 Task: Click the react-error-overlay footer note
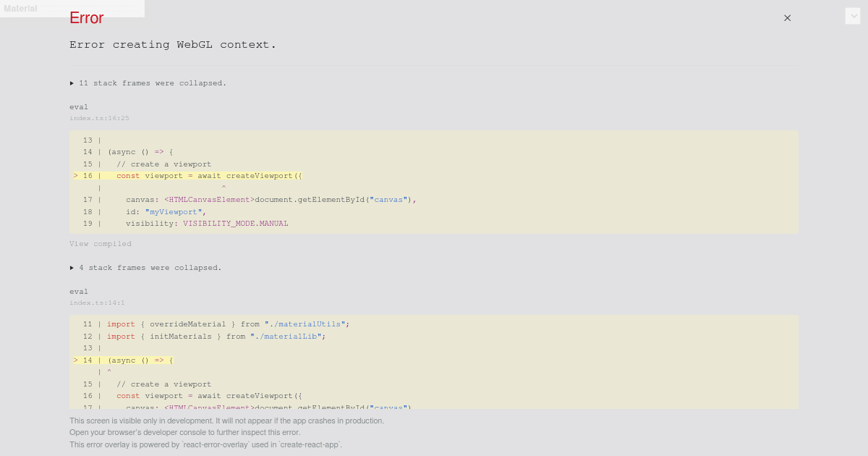pos(205,444)
